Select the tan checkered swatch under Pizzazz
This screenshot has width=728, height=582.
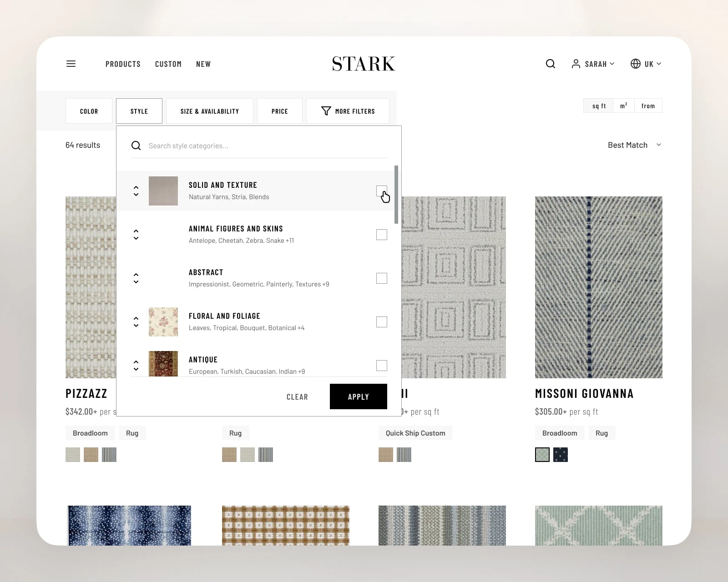tap(91, 455)
